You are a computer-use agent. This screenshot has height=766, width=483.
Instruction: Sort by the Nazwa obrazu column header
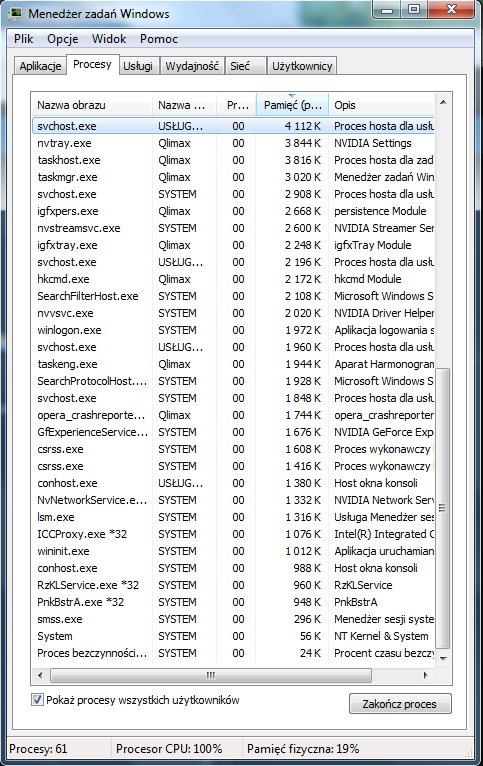[91, 105]
